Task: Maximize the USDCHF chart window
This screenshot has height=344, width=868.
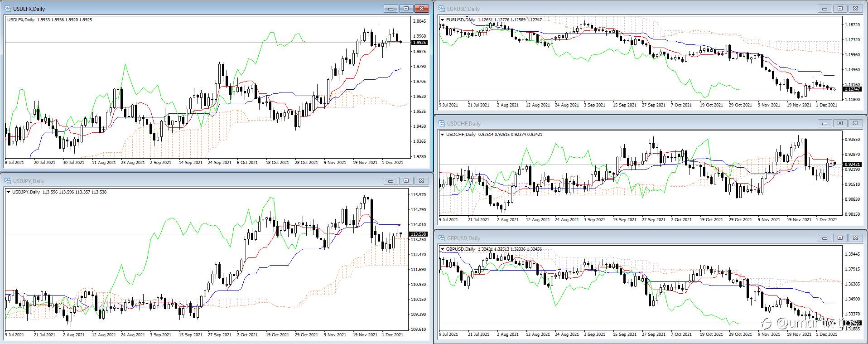Action: point(840,123)
